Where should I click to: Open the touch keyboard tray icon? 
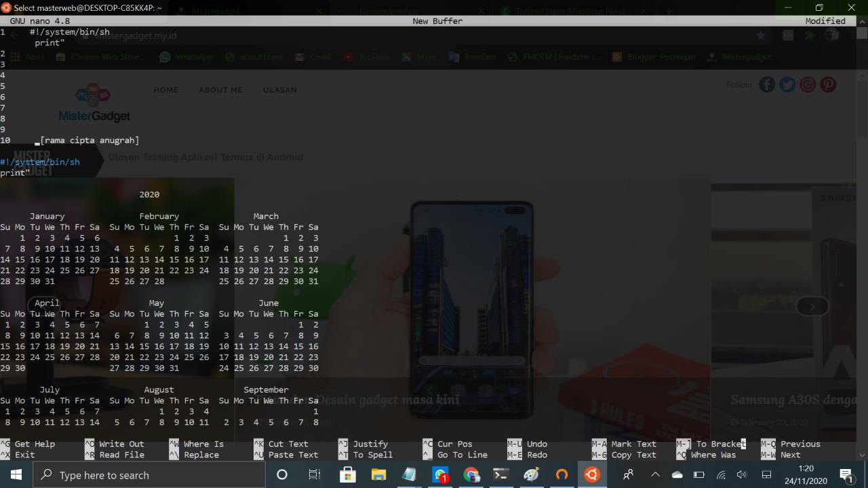point(767,475)
